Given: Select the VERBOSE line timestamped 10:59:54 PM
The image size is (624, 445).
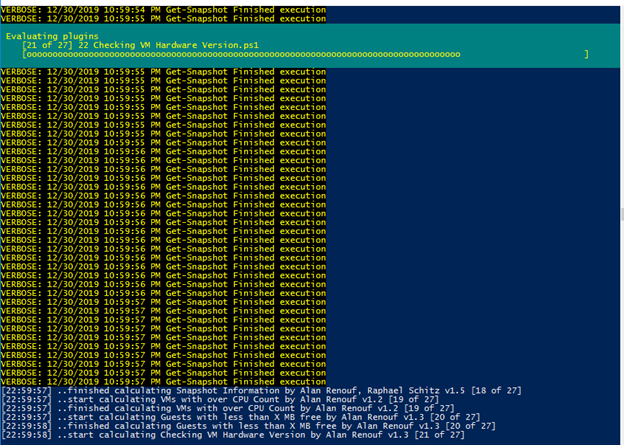Looking at the screenshot, I should (x=163, y=10).
